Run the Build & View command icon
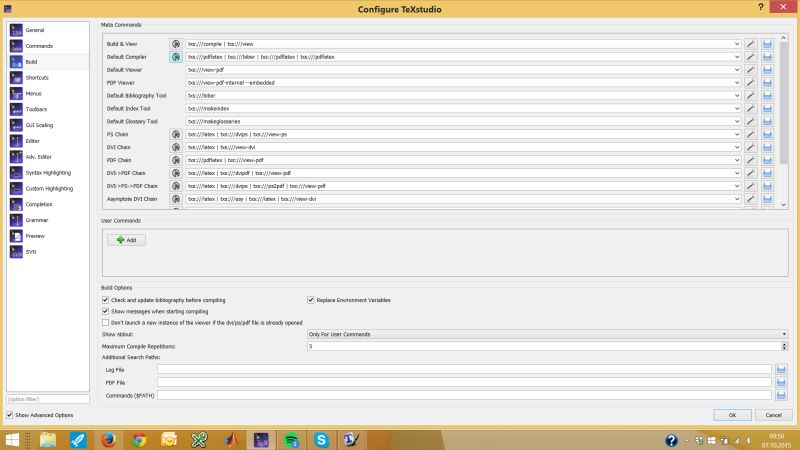 [x=176, y=44]
